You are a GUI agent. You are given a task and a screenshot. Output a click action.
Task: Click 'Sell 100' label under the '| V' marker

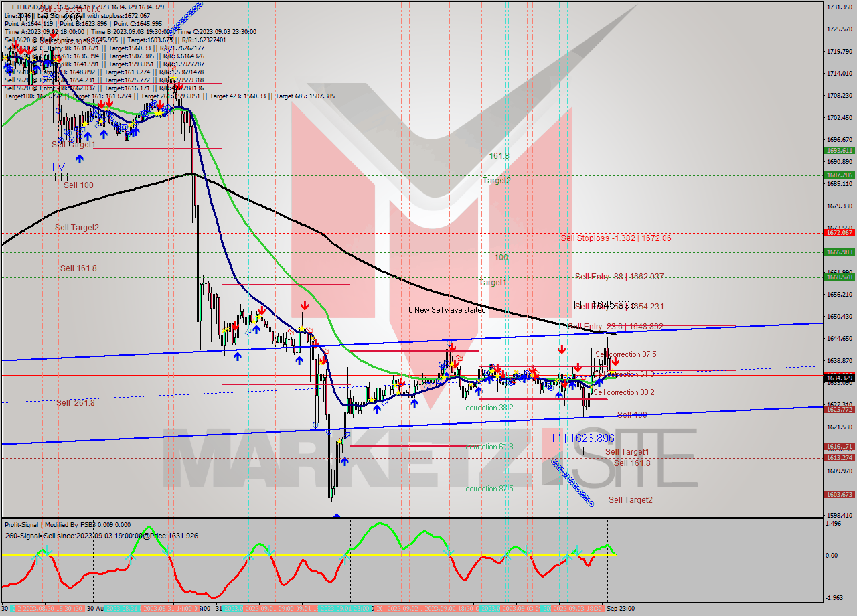[78, 185]
